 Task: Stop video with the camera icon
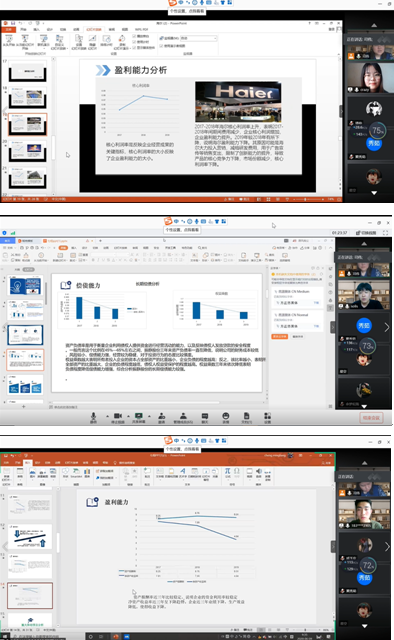(118, 416)
